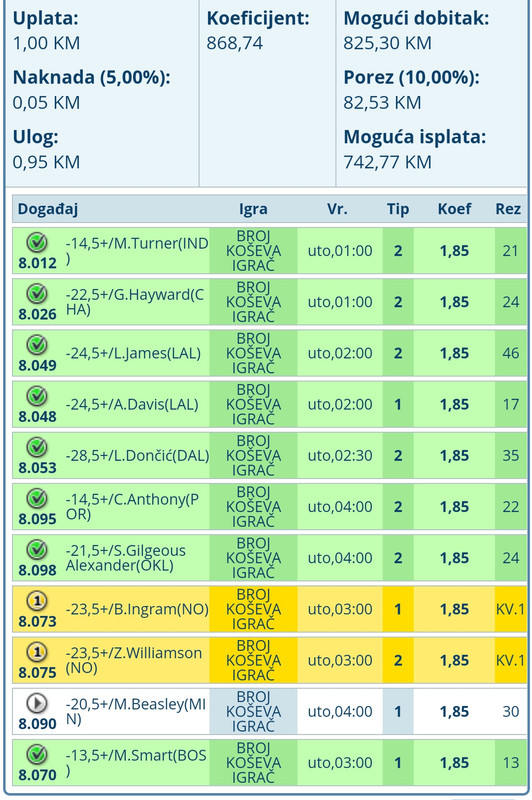Click result 35 in L.Dončić row
Viewport: 532px width, 800px height.
tap(511, 456)
